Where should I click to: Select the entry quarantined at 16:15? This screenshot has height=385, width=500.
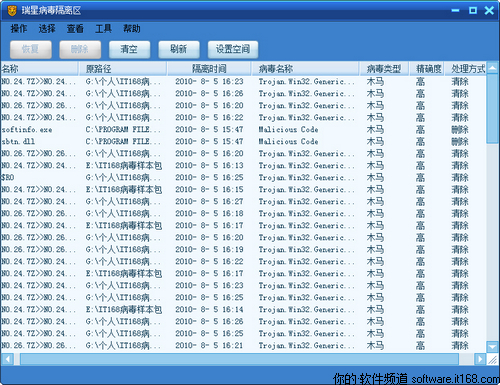point(243,189)
